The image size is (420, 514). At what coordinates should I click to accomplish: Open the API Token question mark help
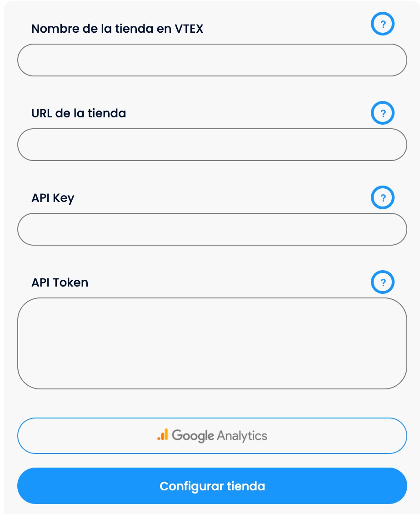tap(383, 282)
